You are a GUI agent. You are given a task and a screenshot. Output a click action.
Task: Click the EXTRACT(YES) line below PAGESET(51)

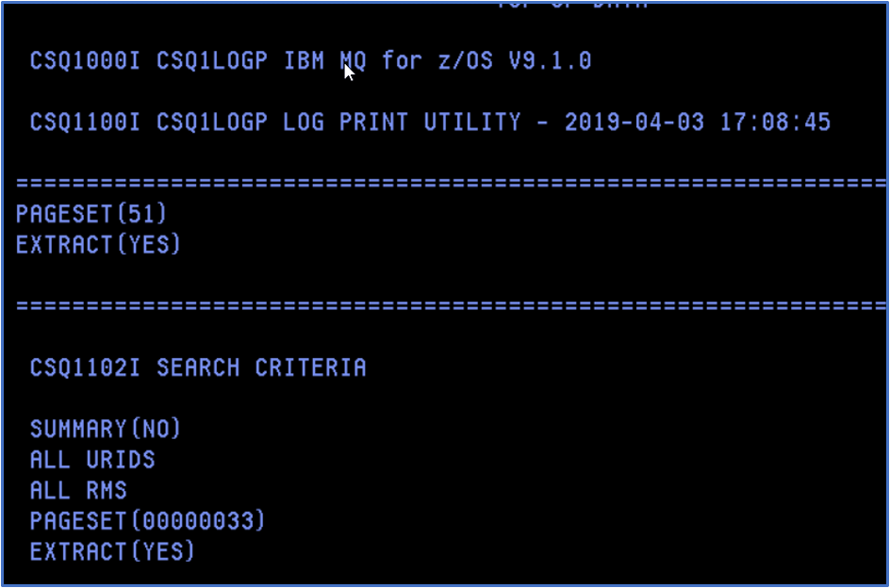pyautogui.click(x=98, y=244)
